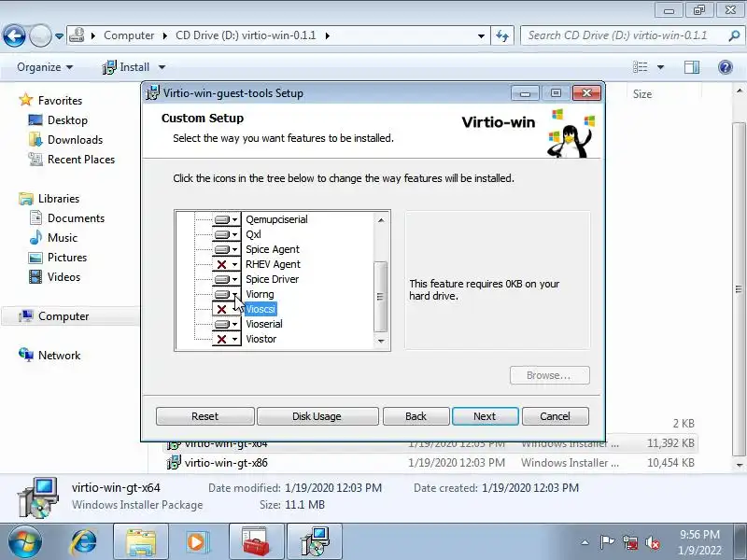The width and height of the screenshot is (747, 560).
Task: Open Qemupciserial feature install dropdown
Action: point(226,219)
